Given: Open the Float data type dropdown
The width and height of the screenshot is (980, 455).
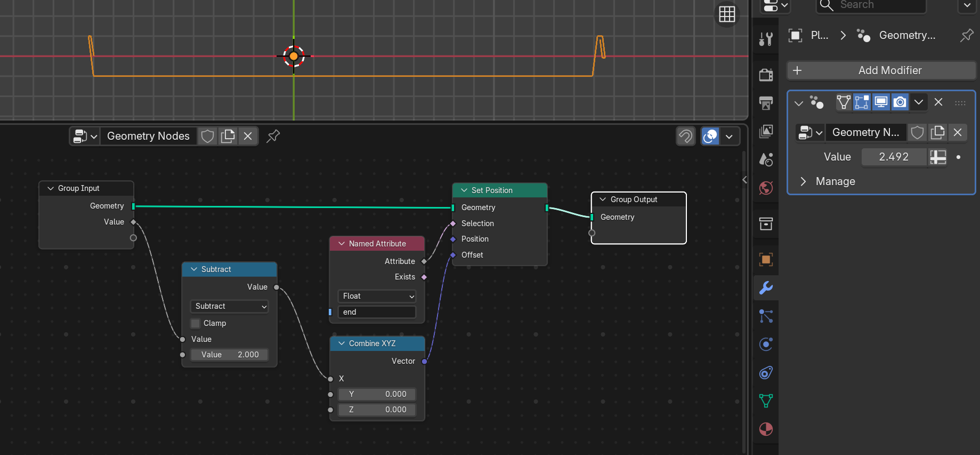Looking at the screenshot, I should [x=377, y=296].
